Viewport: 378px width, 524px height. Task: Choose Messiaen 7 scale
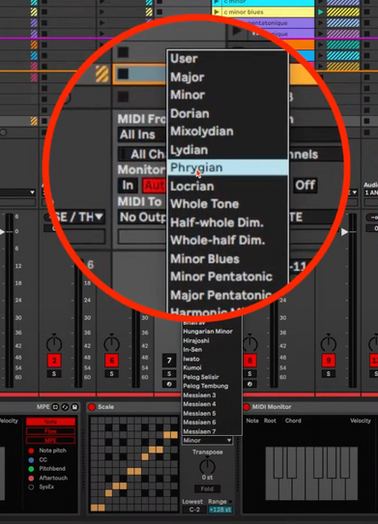coord(212,431)
